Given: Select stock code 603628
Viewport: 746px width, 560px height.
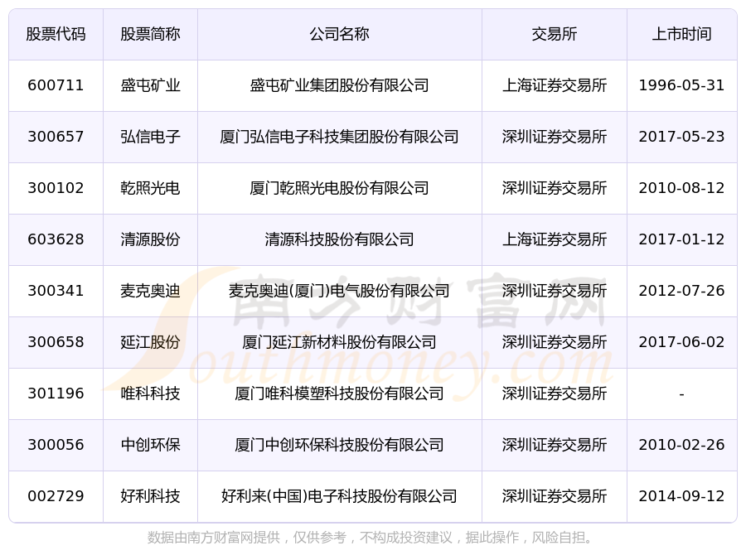Looking at the screenshot, I should click(56, 239).
